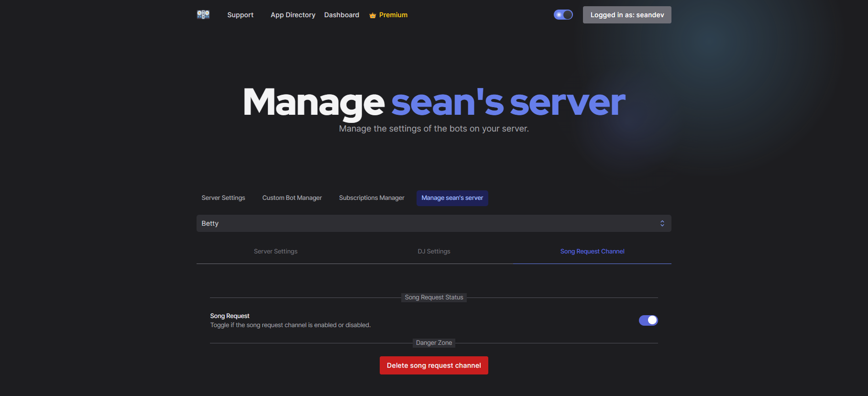Open the Dashboard nav link
The width and height of the screenshot is (868, 396).
(341, 15)
